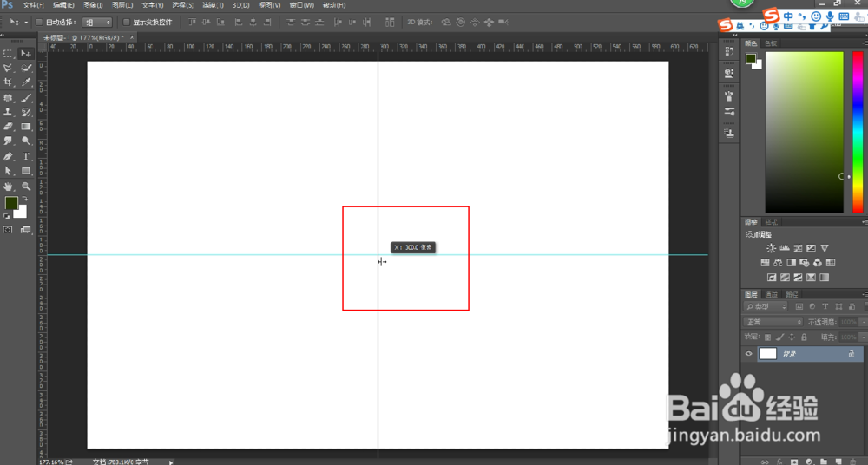Switch to the Swatches tab
The image size is (868, 465).
[771, 43]
